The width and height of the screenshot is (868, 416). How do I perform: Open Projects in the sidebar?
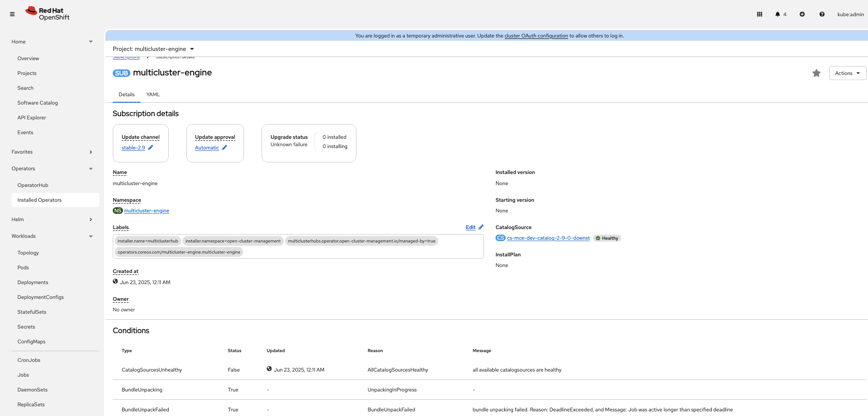[27, 73]
